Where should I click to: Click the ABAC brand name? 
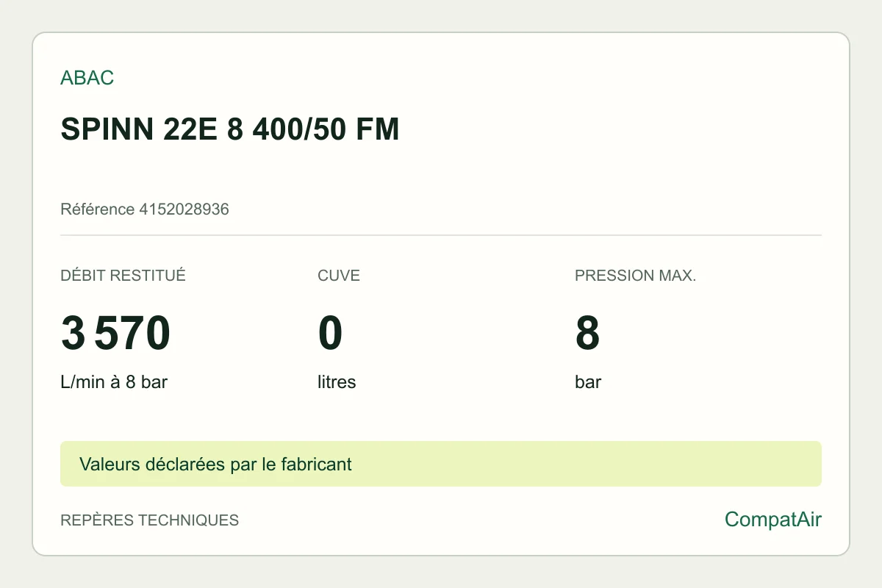click(x=87, y=78)
